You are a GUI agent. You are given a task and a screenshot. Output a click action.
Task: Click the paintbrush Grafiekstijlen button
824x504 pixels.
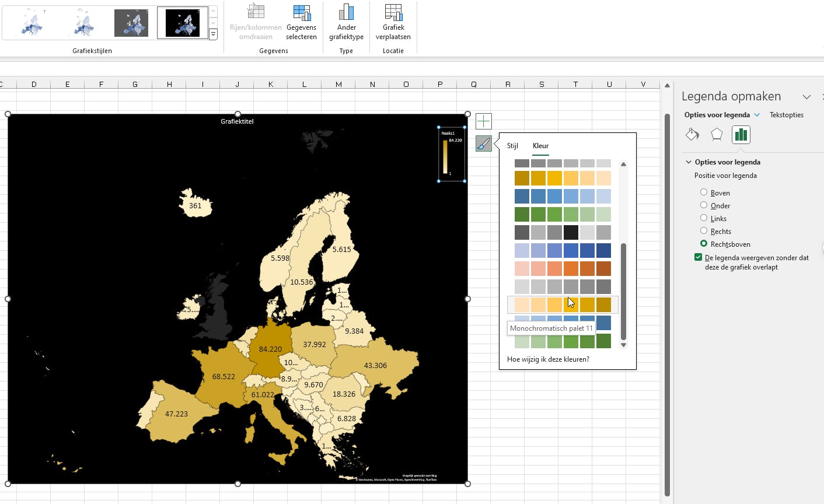(484, 143)
